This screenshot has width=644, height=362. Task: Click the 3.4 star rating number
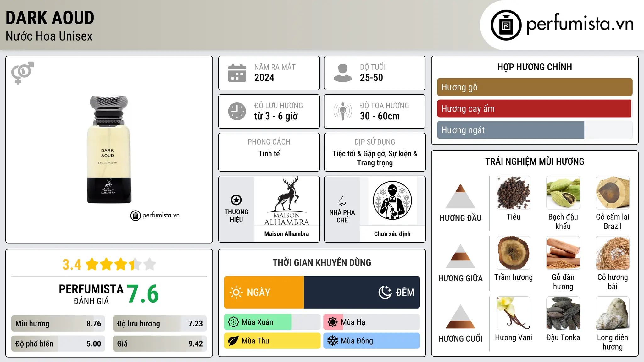tap(72, 265)
